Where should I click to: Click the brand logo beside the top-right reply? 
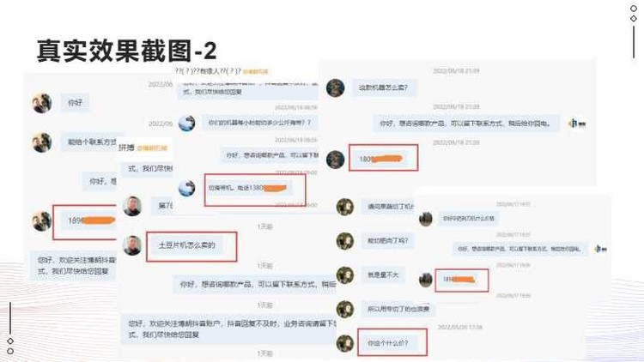577,124
